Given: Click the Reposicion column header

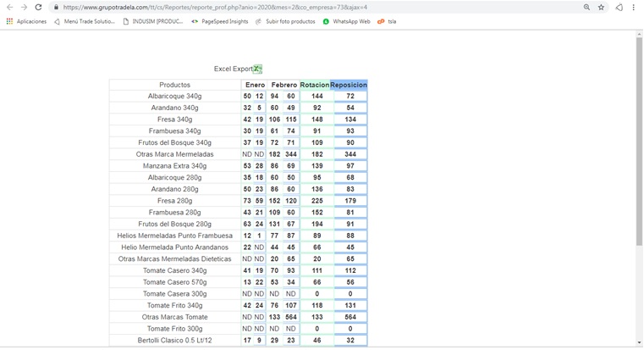Looking at the screenshot, I should point(349,85).
